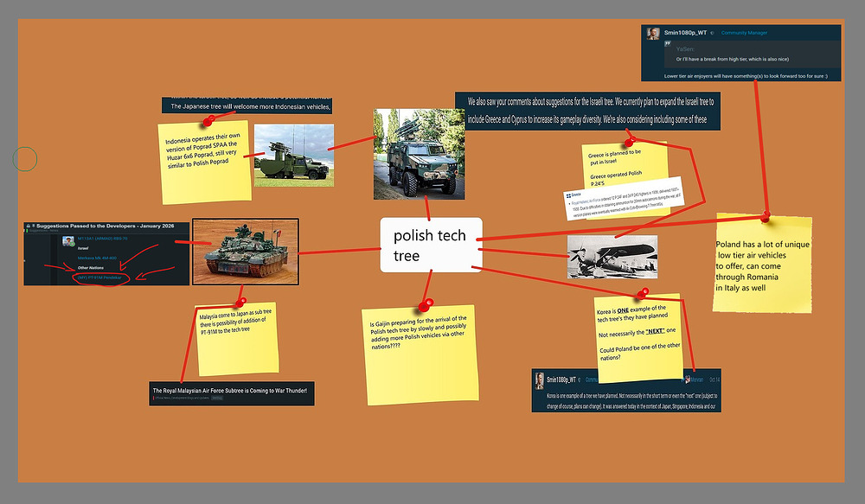Select the PT-91M tank photo

click(246, 252)
